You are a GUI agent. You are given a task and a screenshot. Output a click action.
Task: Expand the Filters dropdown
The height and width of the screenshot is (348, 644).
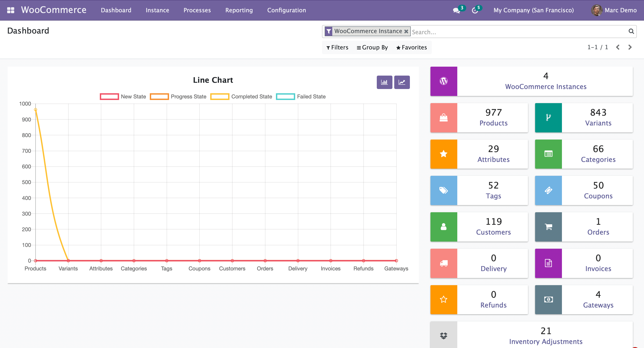point(337,47)
